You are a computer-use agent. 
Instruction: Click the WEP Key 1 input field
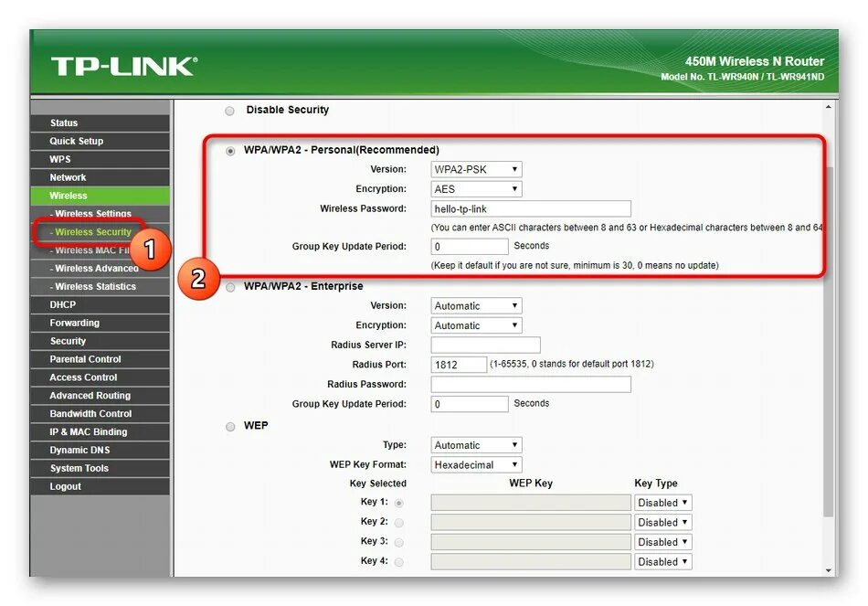tap(531, 503)
